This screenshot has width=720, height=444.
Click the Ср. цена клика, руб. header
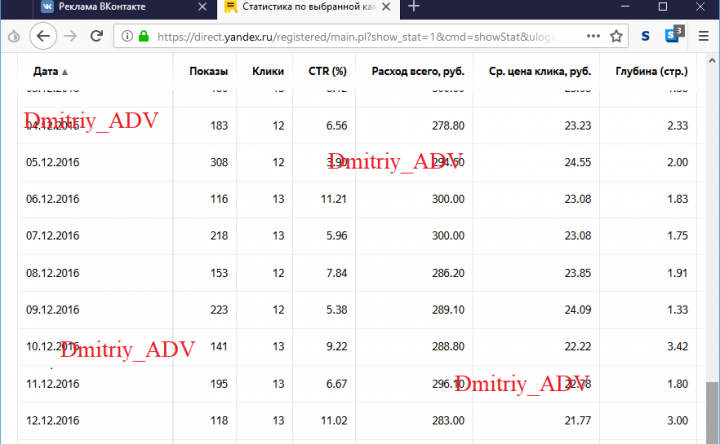tap(540, 72)
